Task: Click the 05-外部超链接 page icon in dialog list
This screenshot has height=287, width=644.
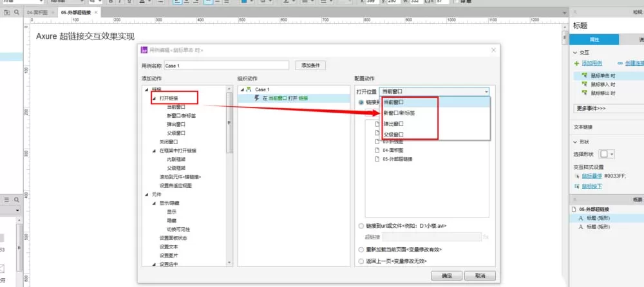Action: pyautogui.click(x=377, y=159)
